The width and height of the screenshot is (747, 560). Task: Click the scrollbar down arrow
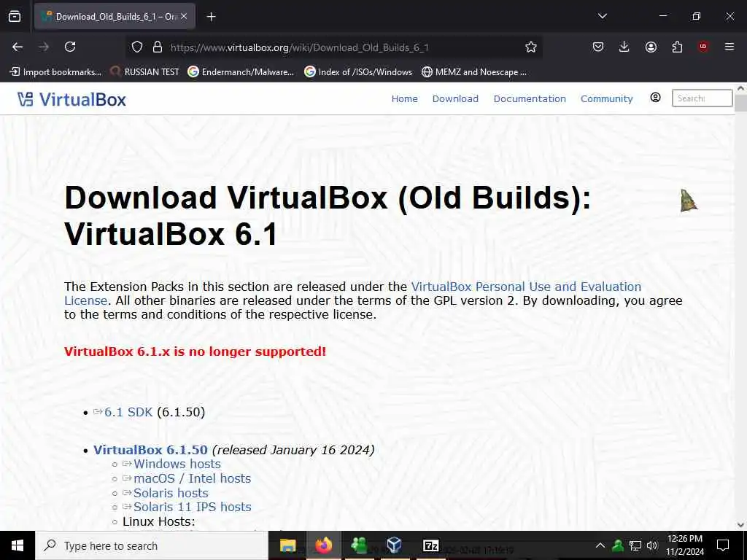741,525
